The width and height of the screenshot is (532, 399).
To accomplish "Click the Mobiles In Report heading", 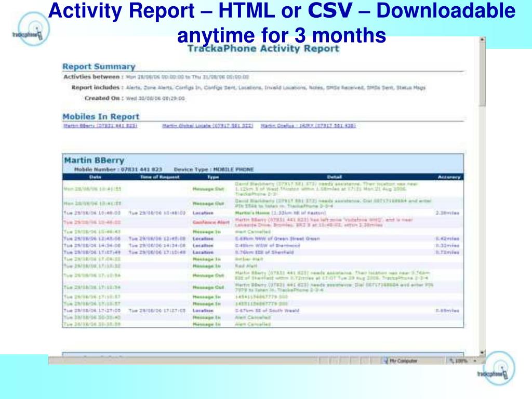I will [101, 116].
